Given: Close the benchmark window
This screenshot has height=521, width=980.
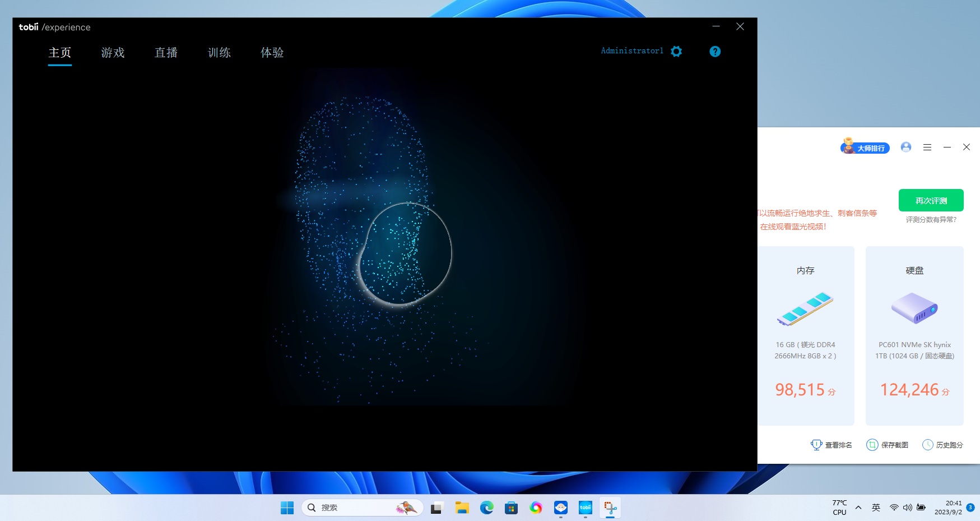Looking at the screenshot, I should pos(967,147).
